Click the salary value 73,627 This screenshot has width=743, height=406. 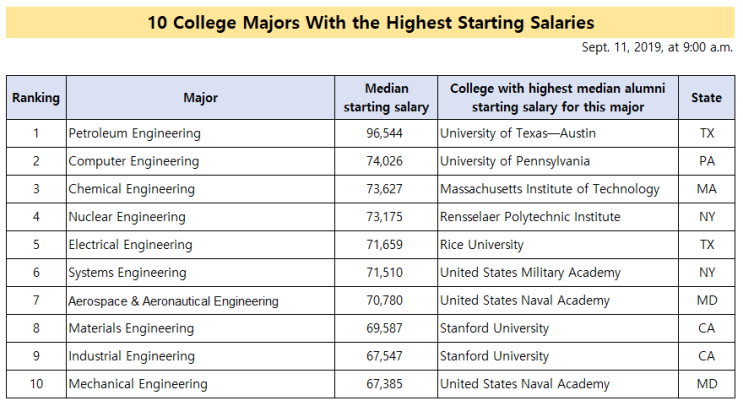[384, 189]
